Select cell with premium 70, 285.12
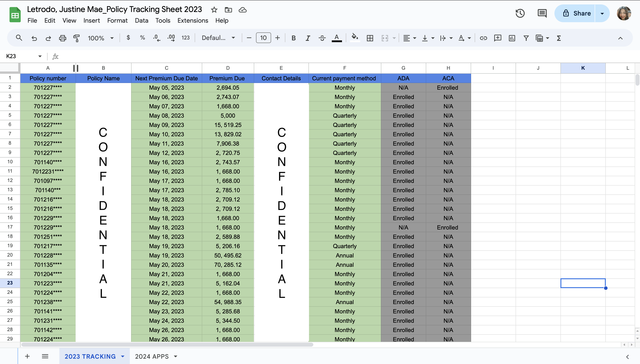The height and width of the screenshot is (364, 640). pyautogui.click(x=228, y=265)
